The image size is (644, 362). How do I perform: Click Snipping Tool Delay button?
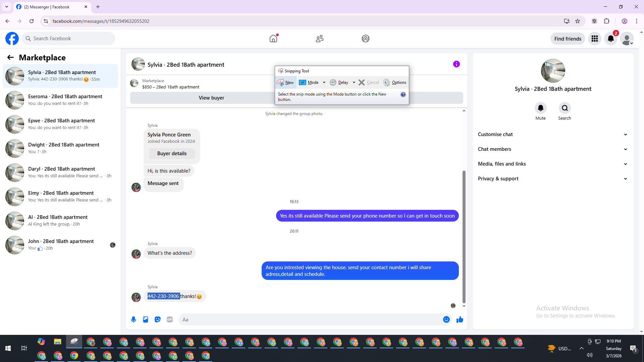click(x=339, y=82)
